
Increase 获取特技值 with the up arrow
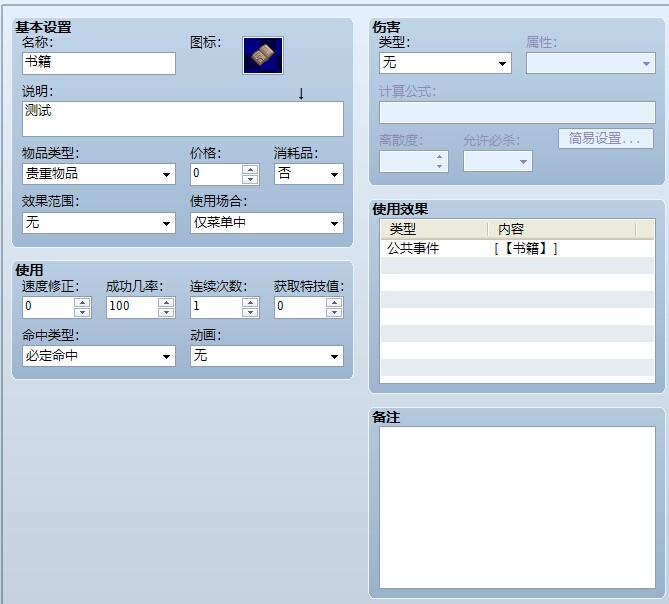334,302
